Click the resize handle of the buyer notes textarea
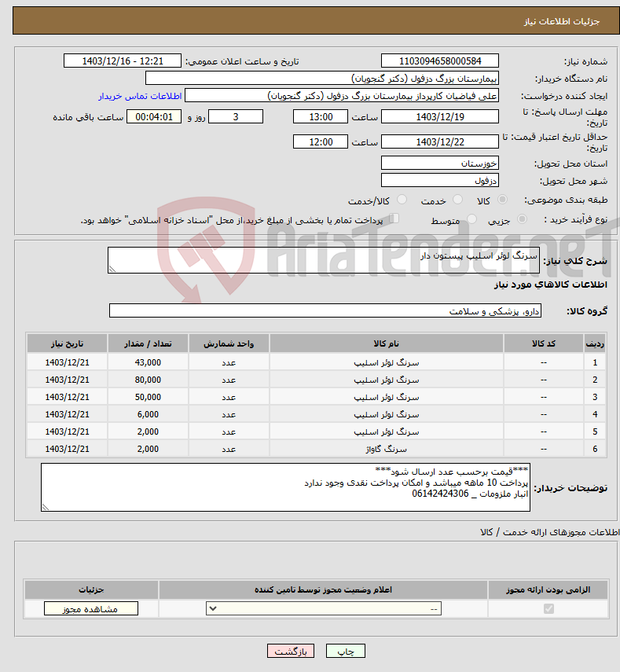The image size is (620, 672). pyautogui.click(x=46, y=508)
